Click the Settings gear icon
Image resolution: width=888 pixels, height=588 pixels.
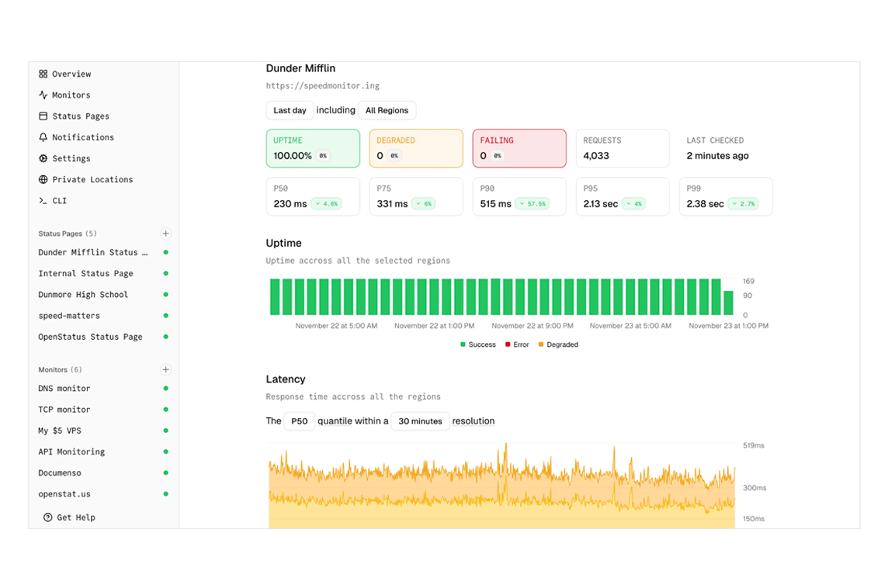43,158
